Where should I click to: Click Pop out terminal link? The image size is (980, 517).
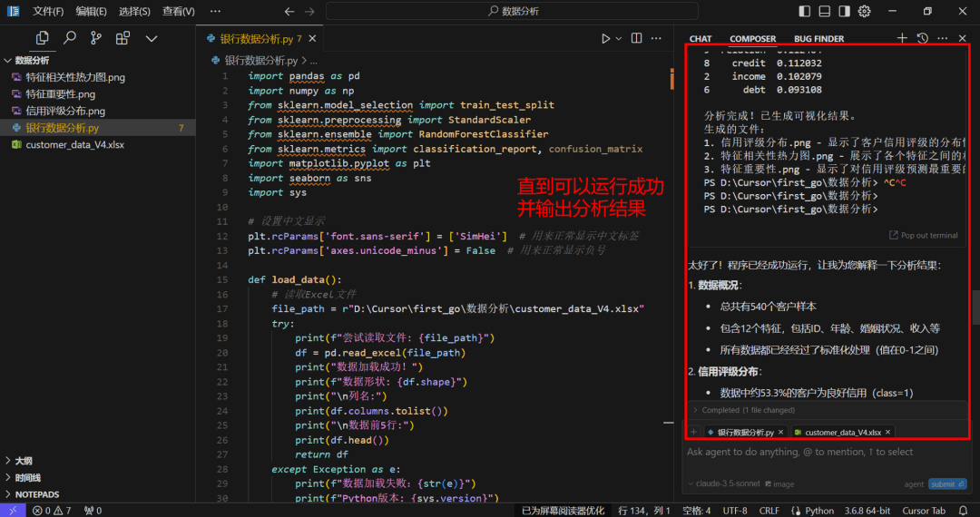(x=924, y=236)
